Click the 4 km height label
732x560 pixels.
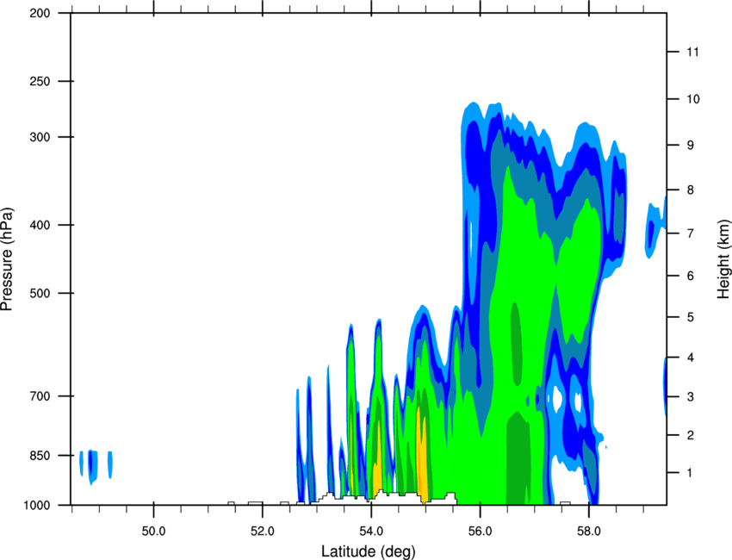[x=690, y=358]
